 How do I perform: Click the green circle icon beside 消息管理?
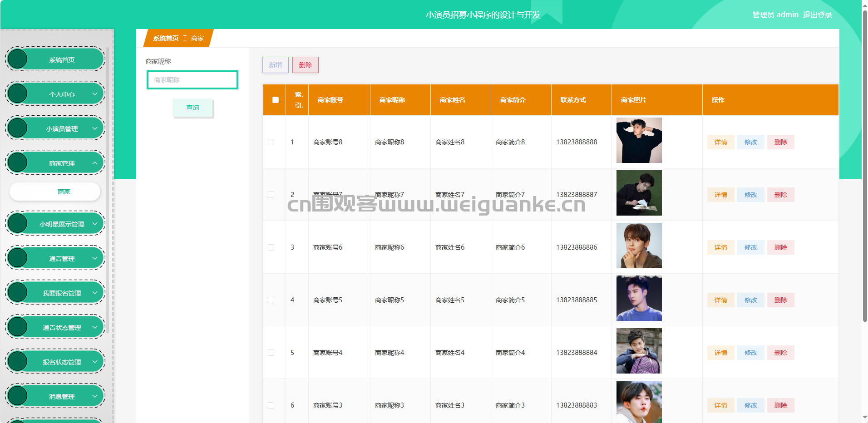click(x=18, y=396)
